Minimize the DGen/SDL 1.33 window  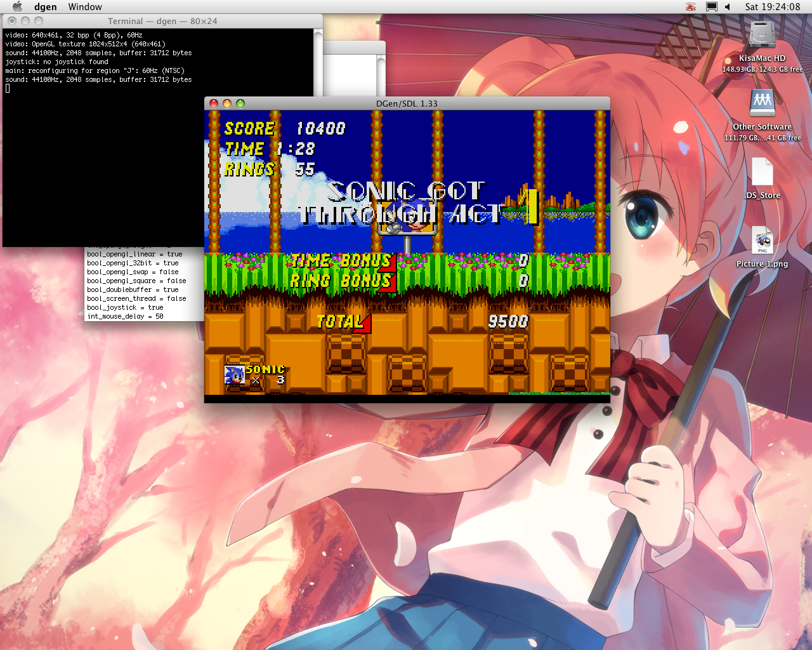point(227,103)
